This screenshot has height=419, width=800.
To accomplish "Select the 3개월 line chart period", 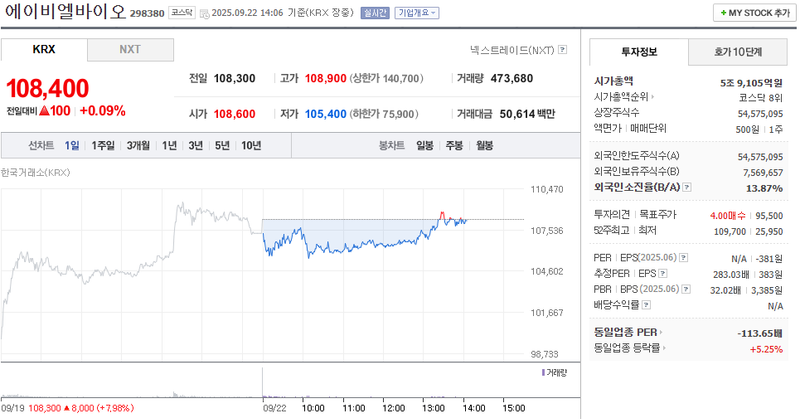I will coord(138,146).
